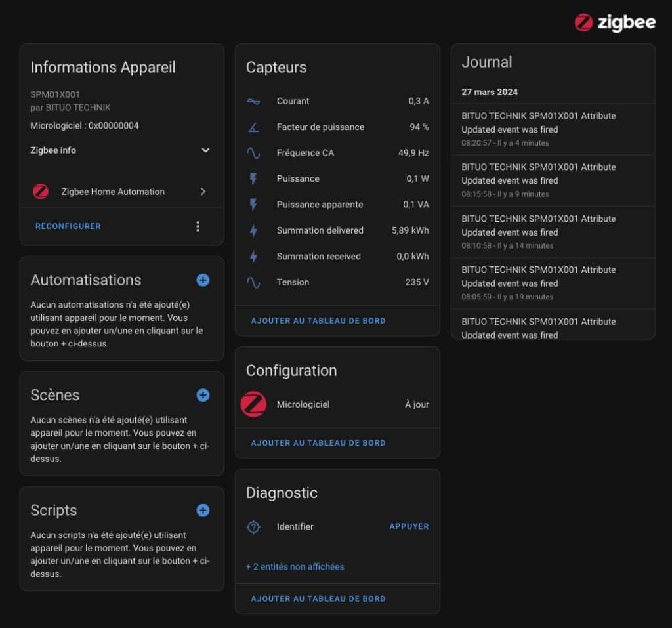Viewport: 672px width, 628px height.
Task: Click the plus icon beside Automatisations
Action: click(x=203, y=280)
